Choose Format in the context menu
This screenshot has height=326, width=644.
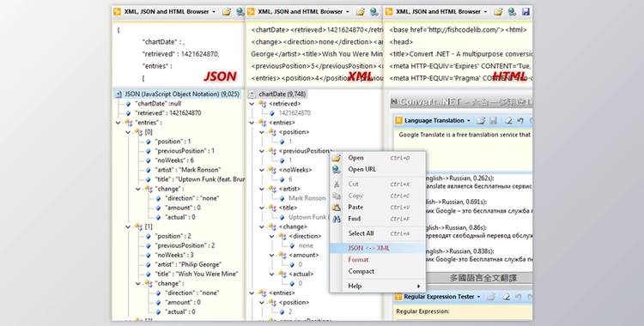(x=378, y=260)
